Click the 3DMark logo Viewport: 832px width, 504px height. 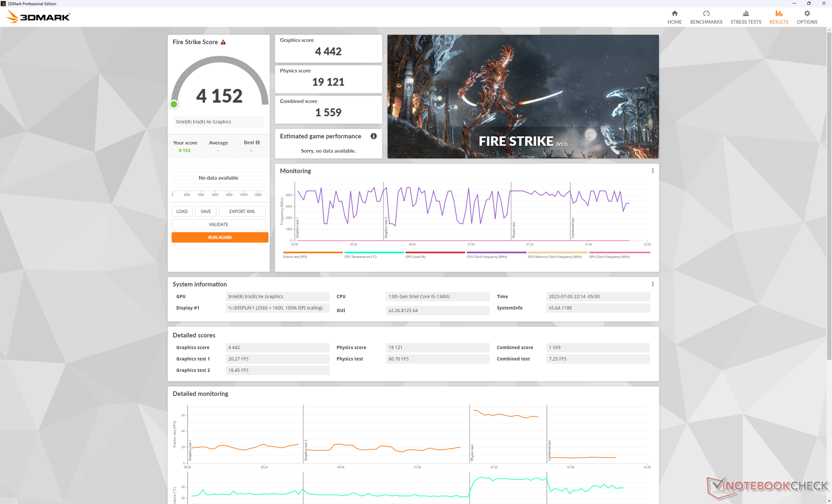click(x=38, y=17)
